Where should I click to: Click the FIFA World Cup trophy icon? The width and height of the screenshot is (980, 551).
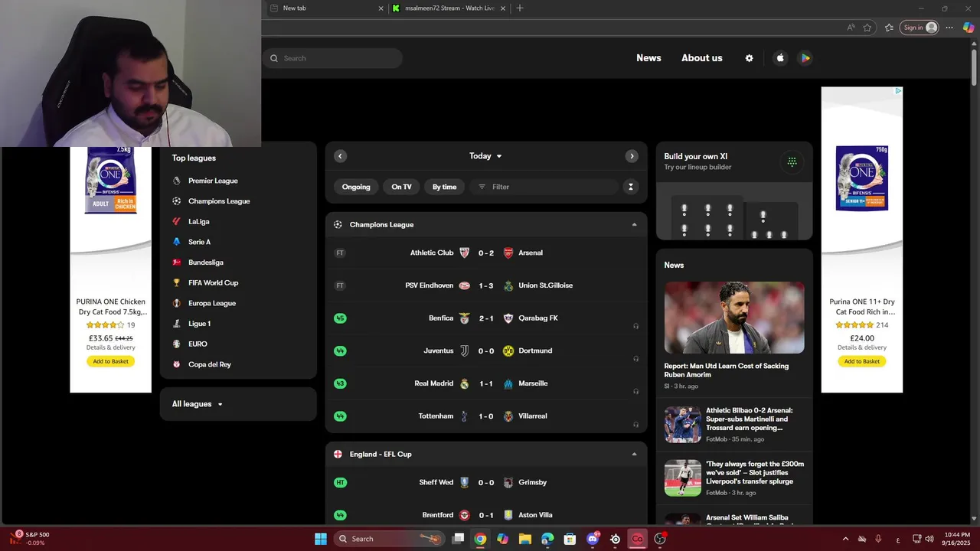(177, 282)
